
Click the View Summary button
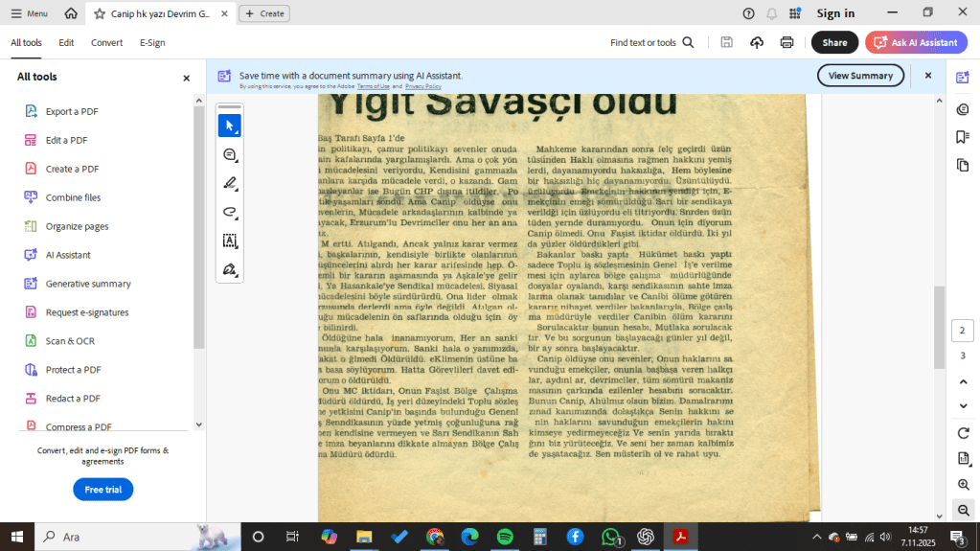tap(860, 76)
